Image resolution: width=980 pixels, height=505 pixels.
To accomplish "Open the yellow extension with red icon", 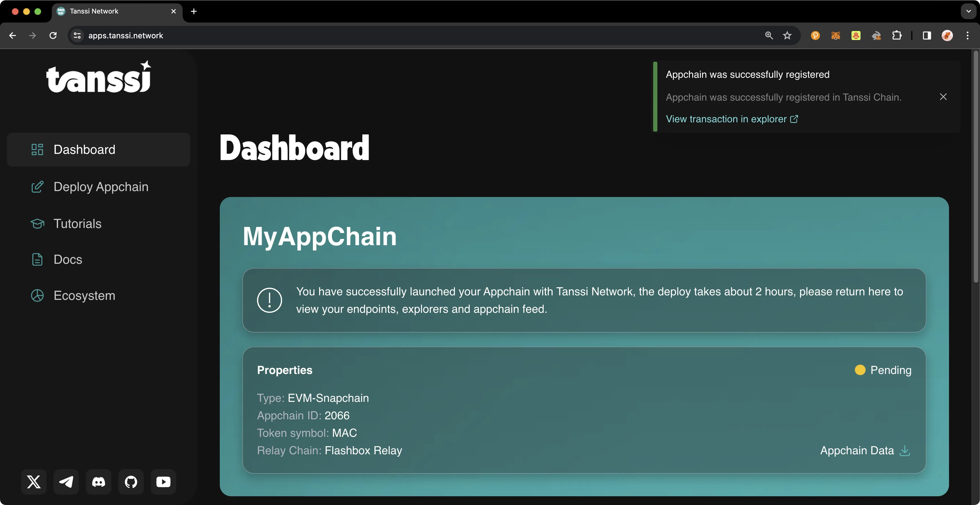I will pos(856,36).
